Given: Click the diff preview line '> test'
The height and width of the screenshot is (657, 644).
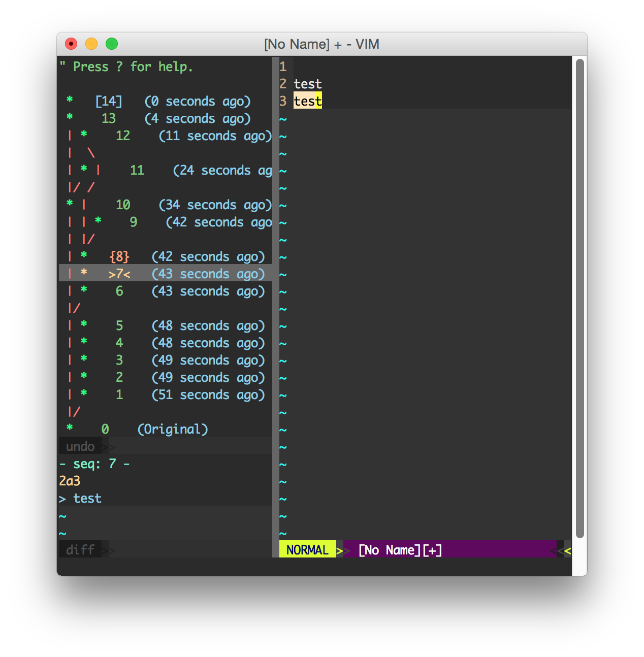Looking at the screenshot, I should tap(80, 498).
